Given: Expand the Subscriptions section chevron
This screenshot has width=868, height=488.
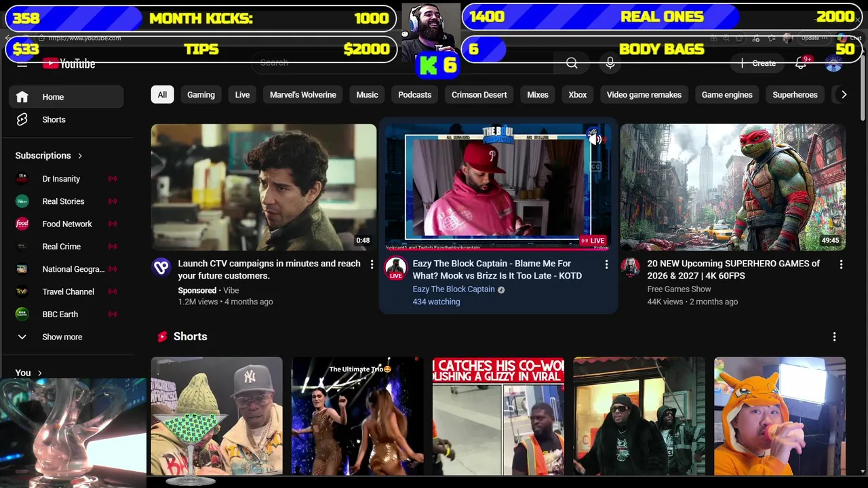Looking at the screenshot, I should point(80,156).
